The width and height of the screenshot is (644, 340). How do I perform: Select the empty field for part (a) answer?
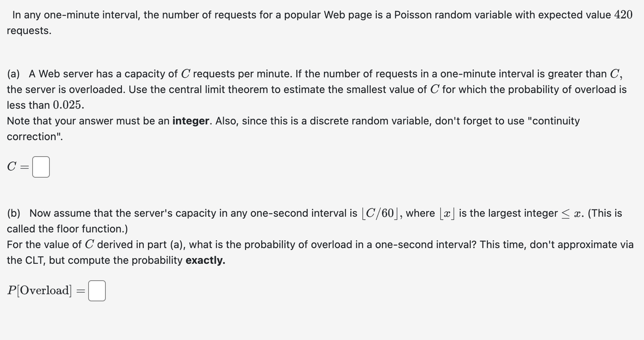point(41,167)
